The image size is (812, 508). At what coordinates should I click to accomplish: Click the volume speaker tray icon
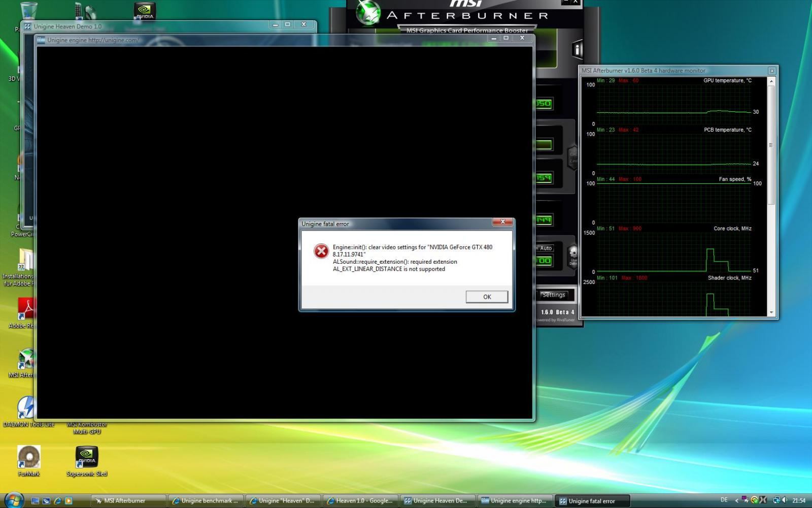[785, 500]
